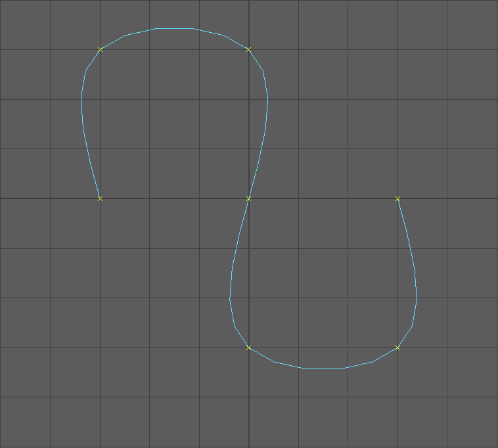Click the flat bottom segment of the lower loop
Viewport: 498px width, 448px height.
323,369
